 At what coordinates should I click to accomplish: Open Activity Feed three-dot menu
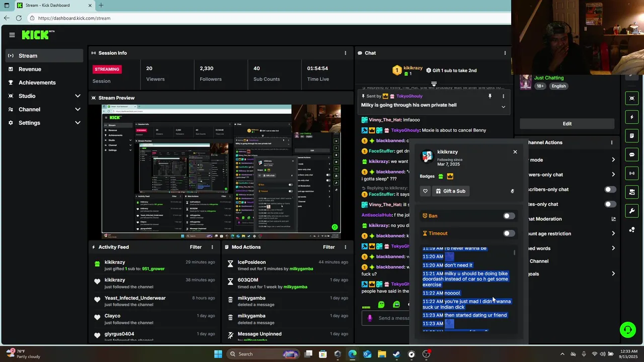[x=212, y=247]
